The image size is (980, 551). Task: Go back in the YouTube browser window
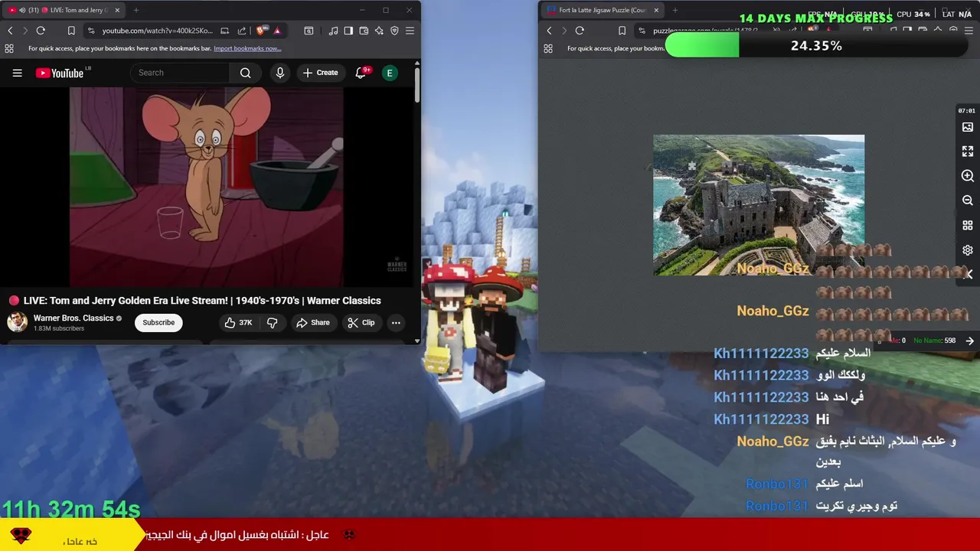pyautogui.click(x=10, y=31)
